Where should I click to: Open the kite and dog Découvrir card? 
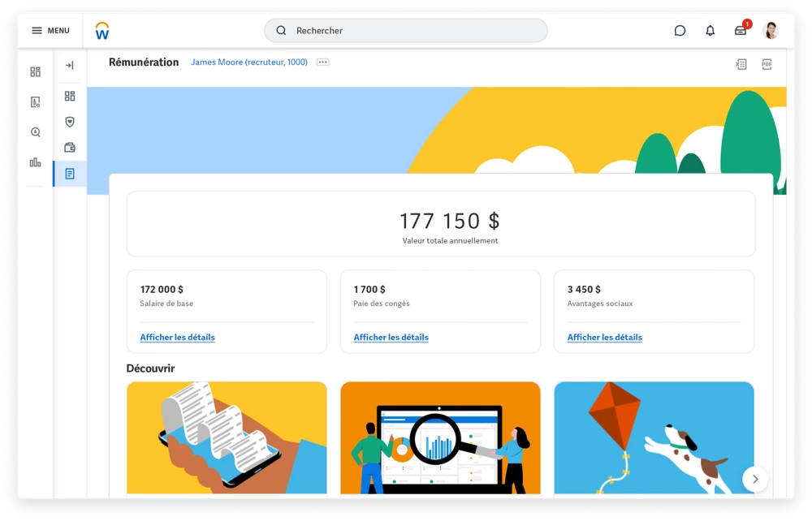click(654, 437)
